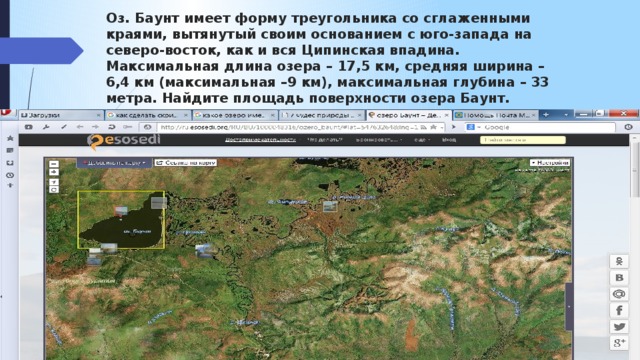The height and width of the screenshot is (360, 640).
Task: Click the password key icon
Action: (127, 127)
